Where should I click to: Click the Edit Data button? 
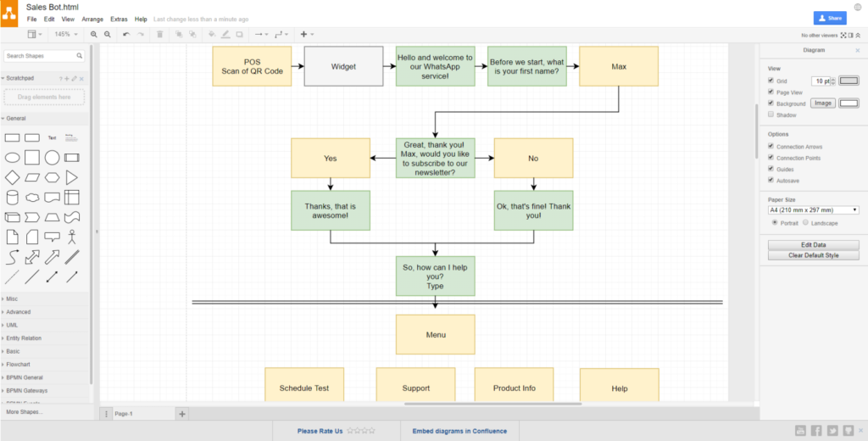[813, 244]
